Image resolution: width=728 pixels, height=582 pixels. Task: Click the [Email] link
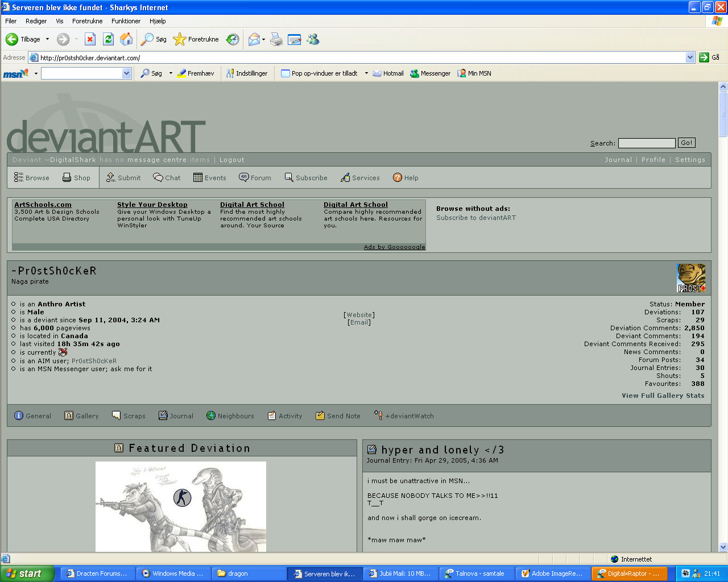click(359, 322)
